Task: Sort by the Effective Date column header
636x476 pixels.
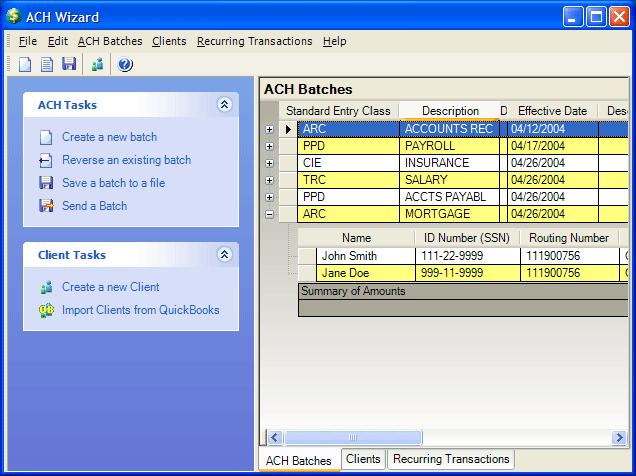Action: coord(552,111)
